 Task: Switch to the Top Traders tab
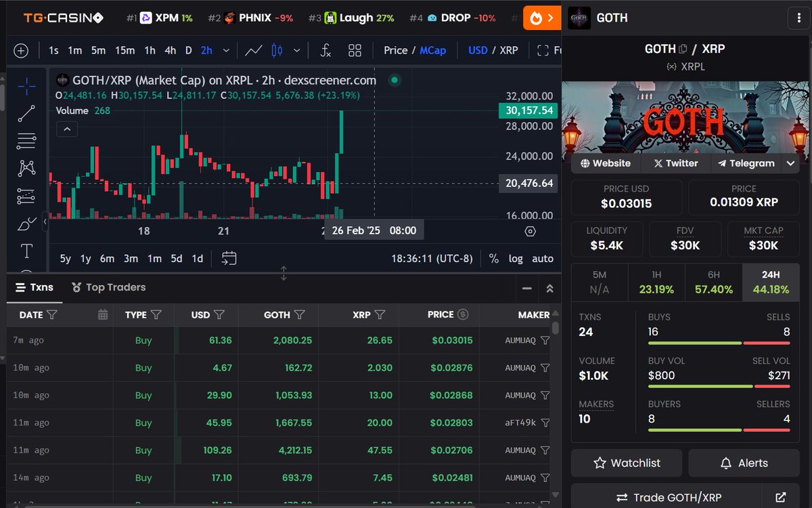point(108,288)
